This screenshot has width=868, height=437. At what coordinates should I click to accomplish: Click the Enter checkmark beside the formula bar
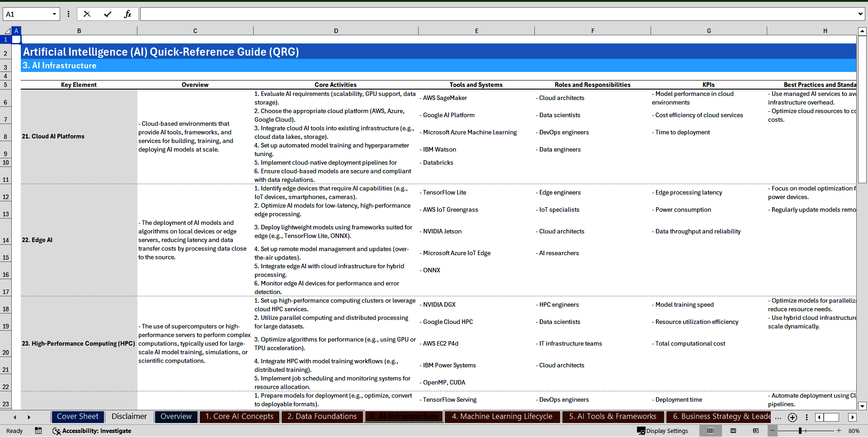point(108,14)
